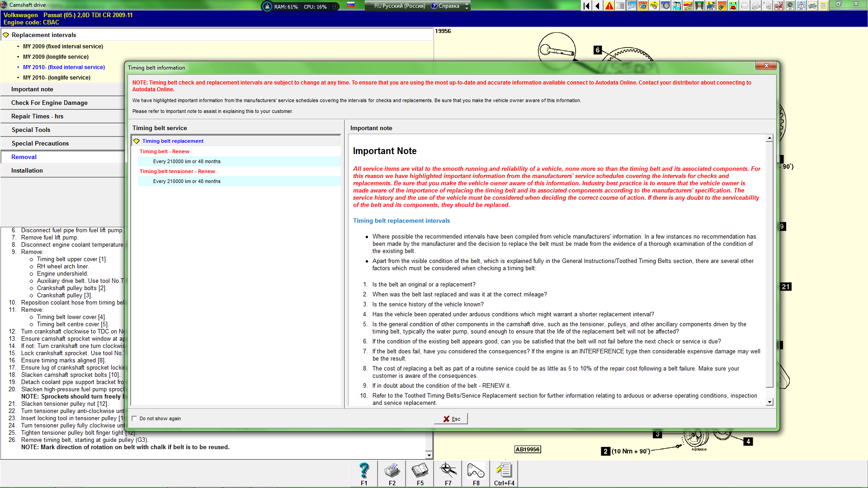
Task: Go back with the left arrow icon
Action: point(598,6)
